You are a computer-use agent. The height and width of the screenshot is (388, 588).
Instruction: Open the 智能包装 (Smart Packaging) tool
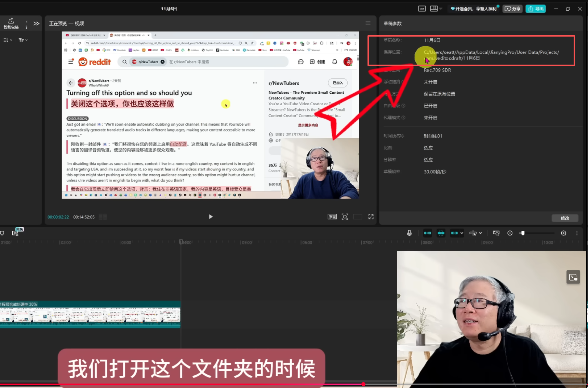pos(11,23)
